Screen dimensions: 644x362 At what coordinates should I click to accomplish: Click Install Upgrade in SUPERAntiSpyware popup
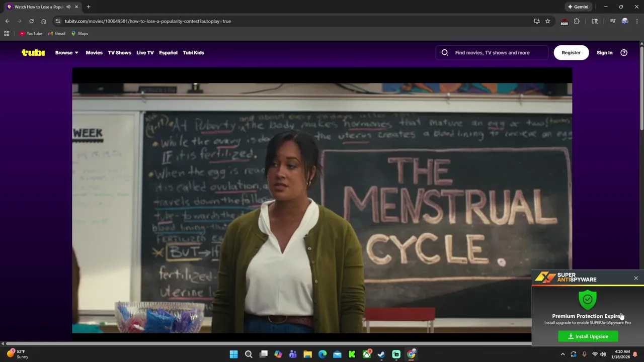(x=588, y=336)
